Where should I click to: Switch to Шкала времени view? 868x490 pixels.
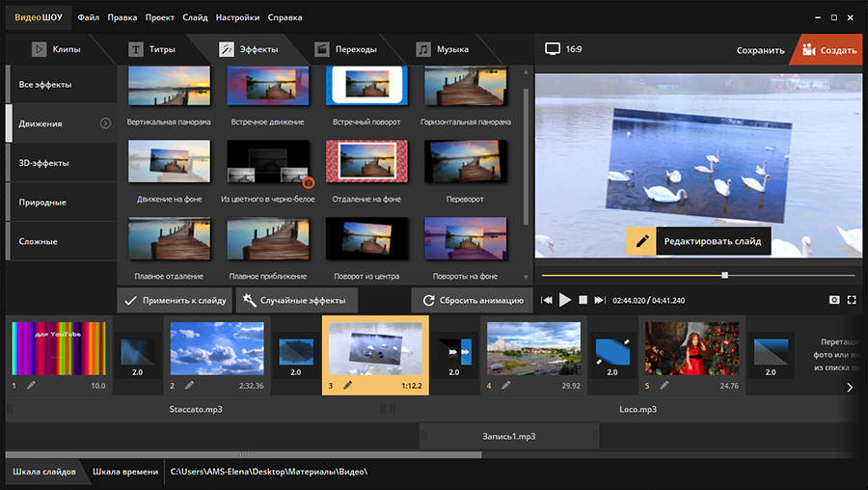click(123, 472)
